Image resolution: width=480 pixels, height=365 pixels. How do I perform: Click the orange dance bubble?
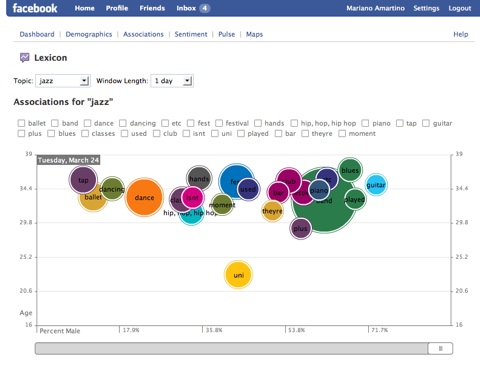144,197
